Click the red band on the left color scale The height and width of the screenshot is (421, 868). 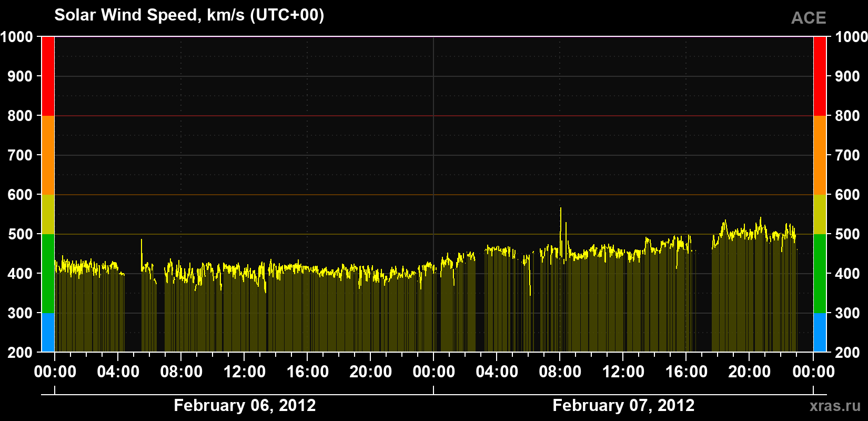[48, 76]
